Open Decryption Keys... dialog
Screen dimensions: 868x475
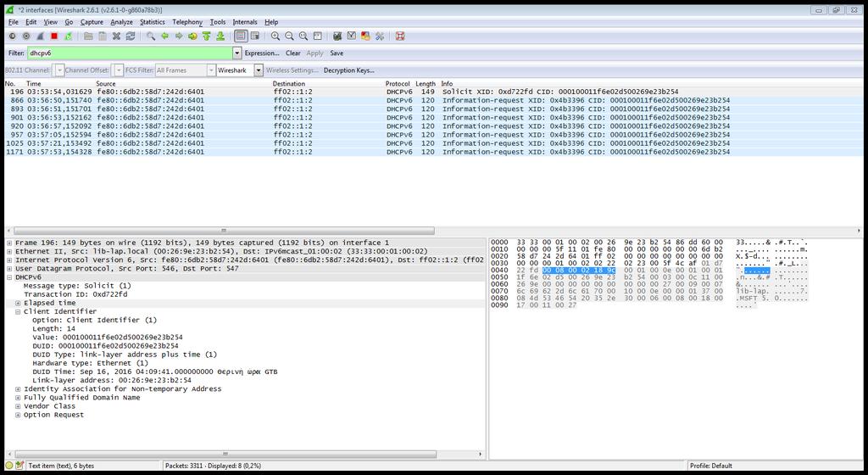pyautogui.click(x=348, y=70)
